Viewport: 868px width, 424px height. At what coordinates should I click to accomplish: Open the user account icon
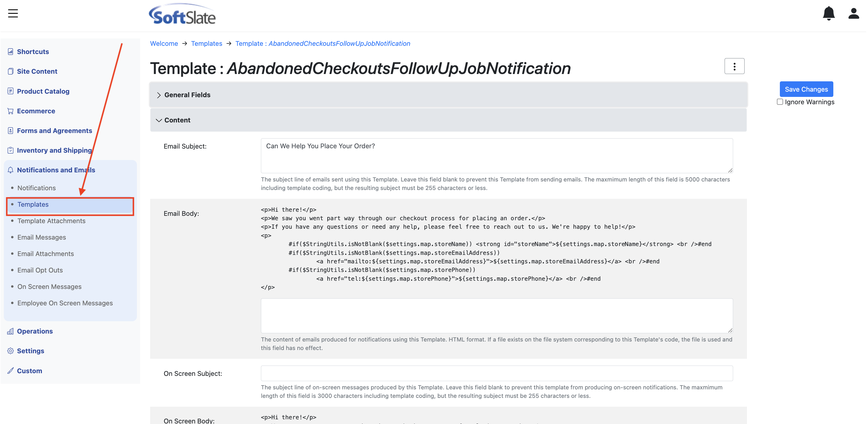tap(853, 14)
